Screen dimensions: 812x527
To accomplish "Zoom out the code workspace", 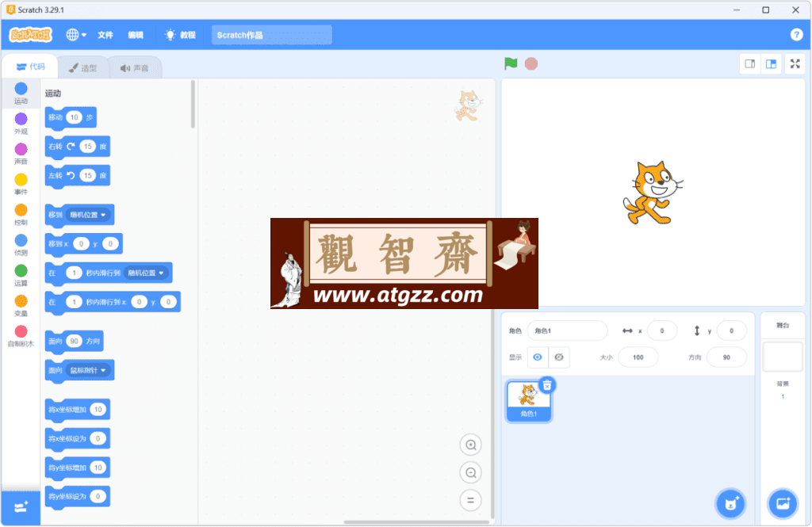I will point(471,472).
